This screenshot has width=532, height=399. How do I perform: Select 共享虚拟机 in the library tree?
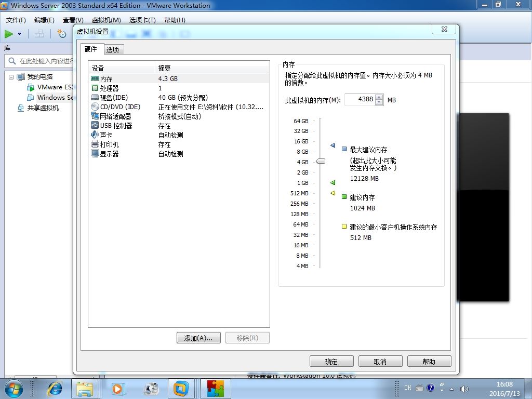click(43, 108)
